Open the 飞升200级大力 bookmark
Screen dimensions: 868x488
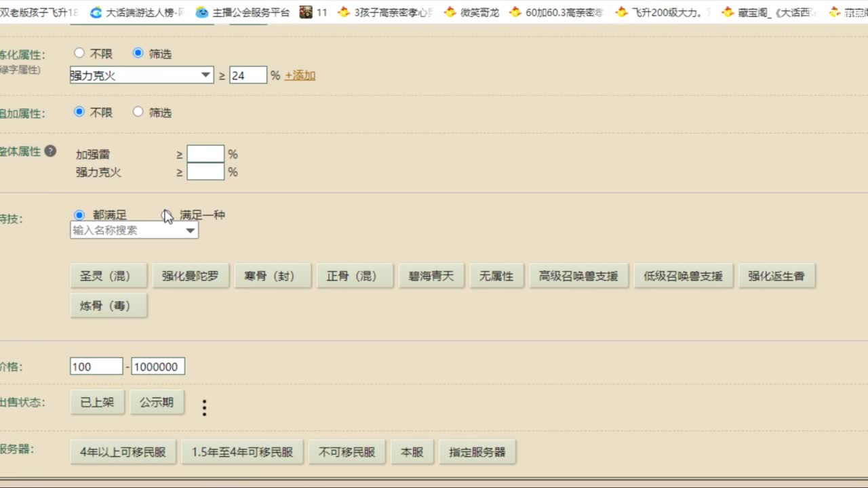click(663, 12)
